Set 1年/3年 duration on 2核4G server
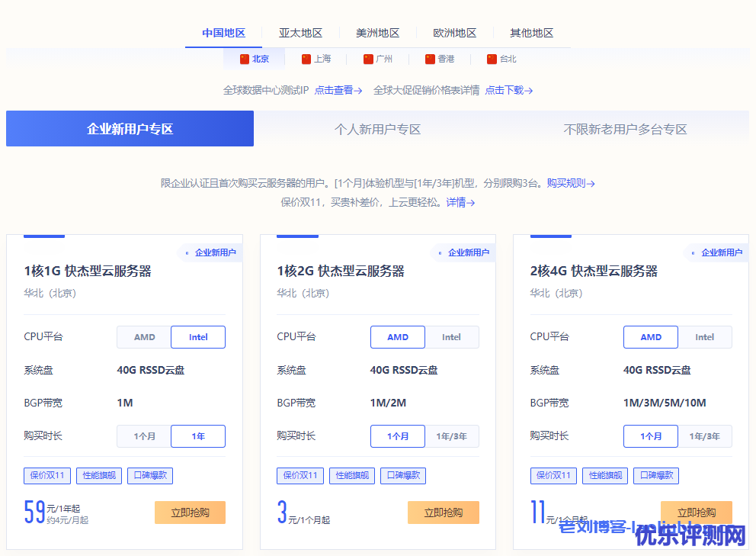 (704, 436)
